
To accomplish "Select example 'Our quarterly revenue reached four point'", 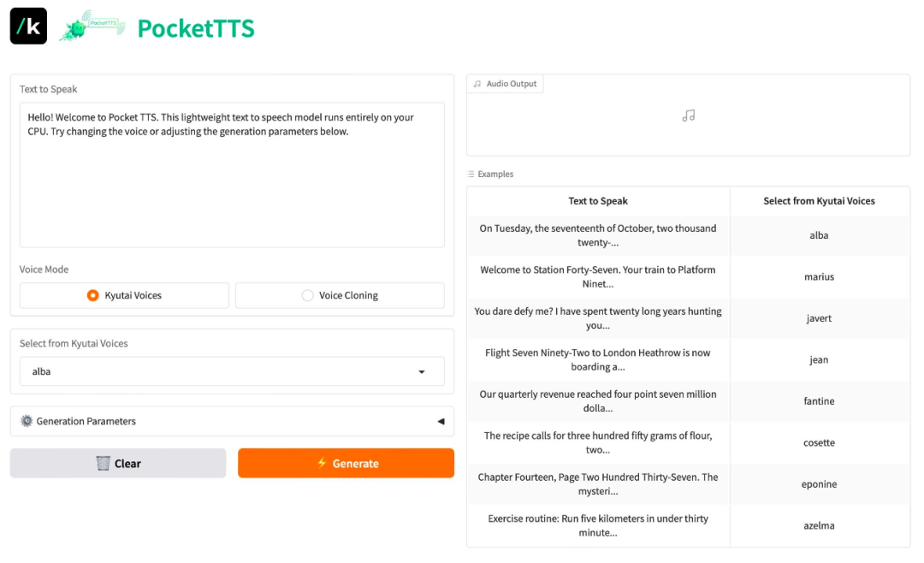I will click(598, 401).
